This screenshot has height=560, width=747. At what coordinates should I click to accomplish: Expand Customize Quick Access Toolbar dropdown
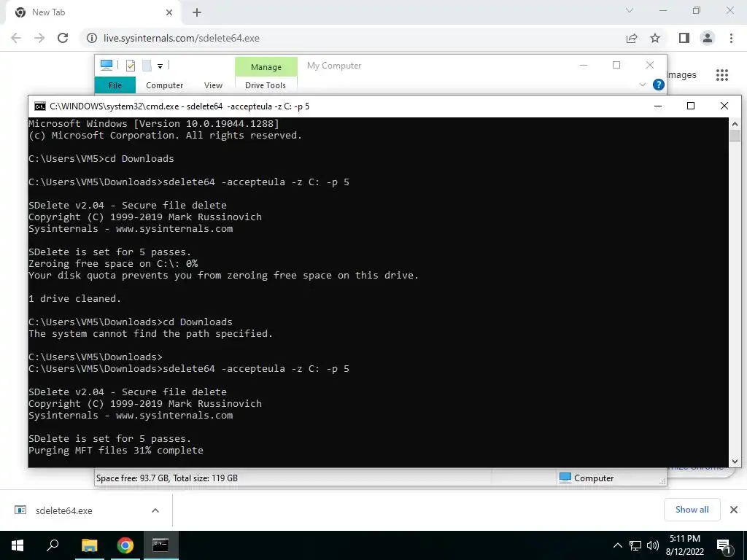coord(160,66)
